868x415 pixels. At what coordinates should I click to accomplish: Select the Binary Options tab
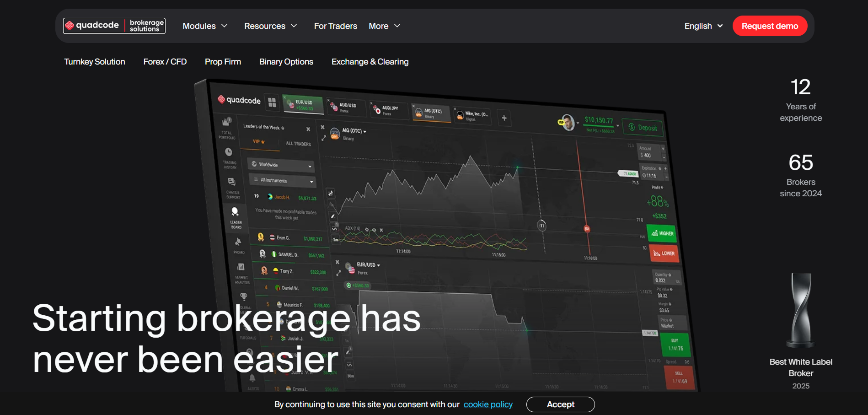(286, 62)
